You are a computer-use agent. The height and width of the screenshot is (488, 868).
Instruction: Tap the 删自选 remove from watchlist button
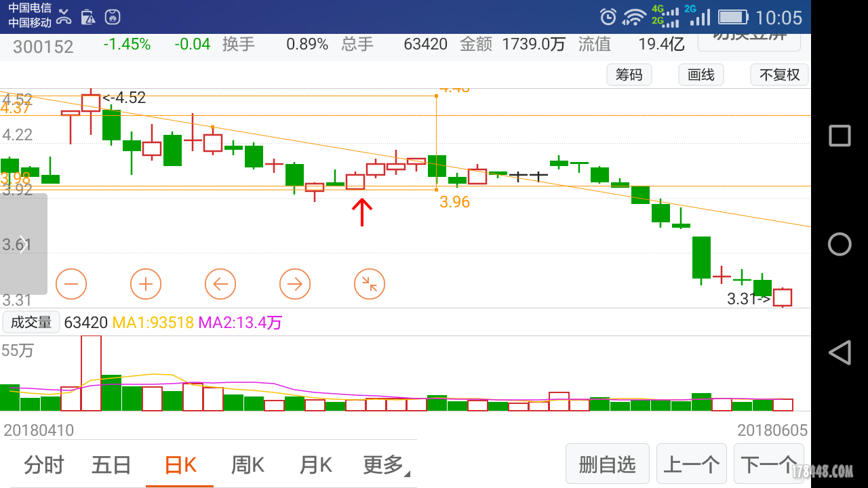click(608, 464)
